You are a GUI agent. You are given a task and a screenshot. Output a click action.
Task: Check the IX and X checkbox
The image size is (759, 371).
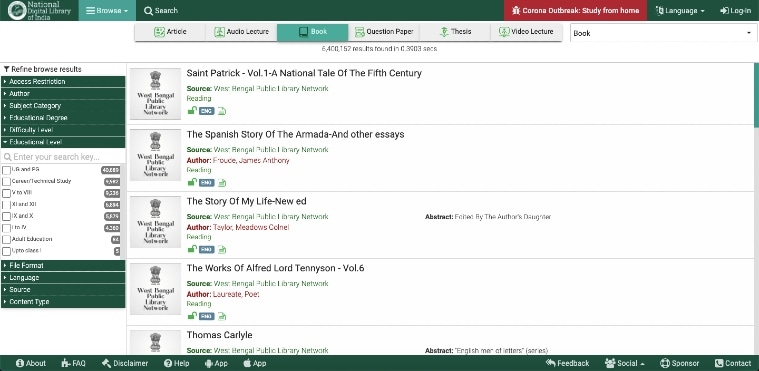(x=6, y=216)
